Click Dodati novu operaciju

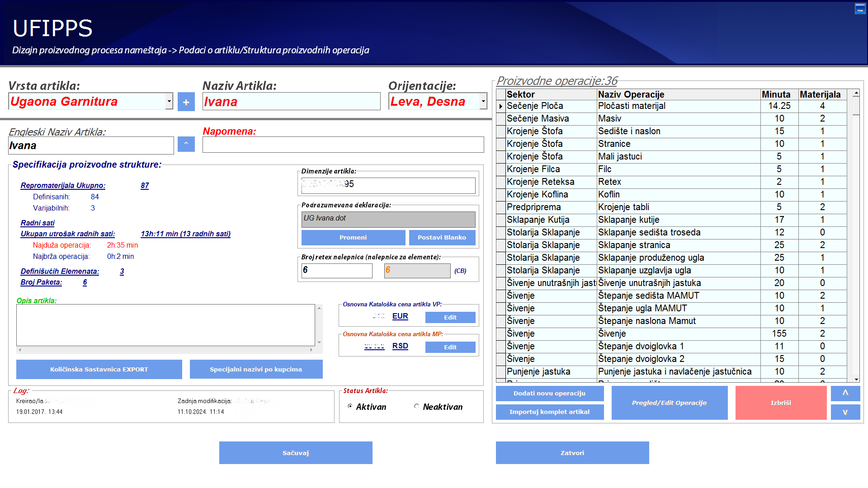[550, 393]
